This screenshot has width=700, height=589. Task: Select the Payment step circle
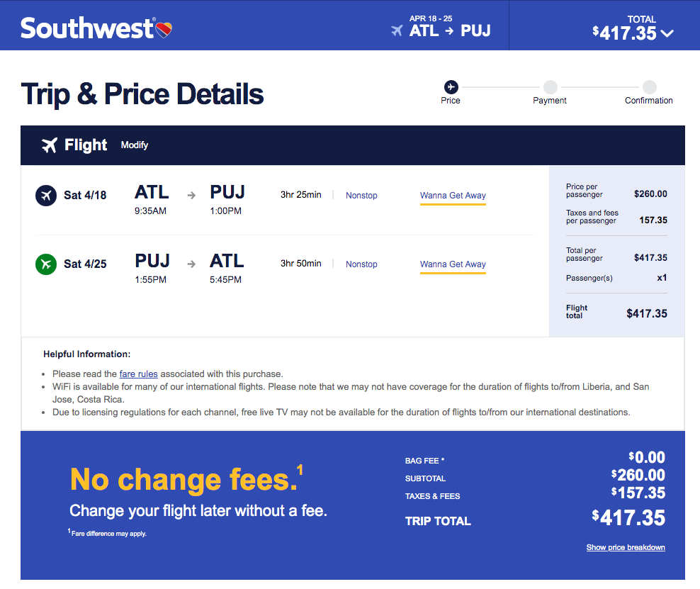click(550, 86)
